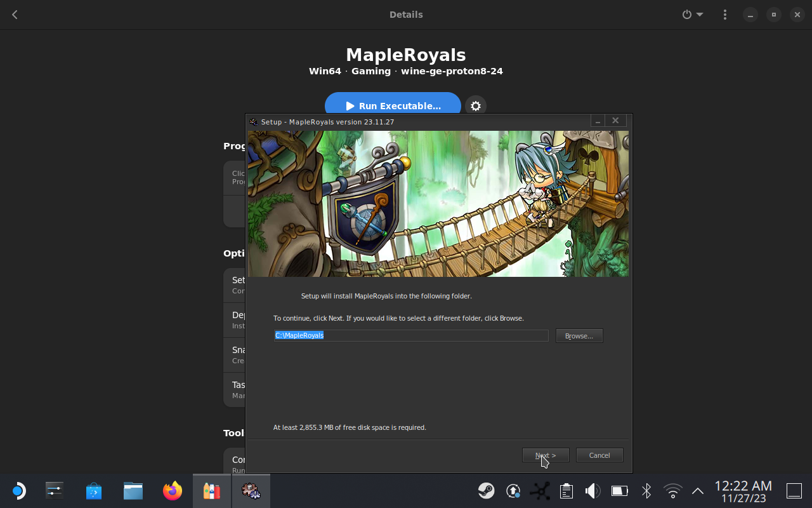Open the battery status tray icon
812x508 pixels.
click(619, 491)
